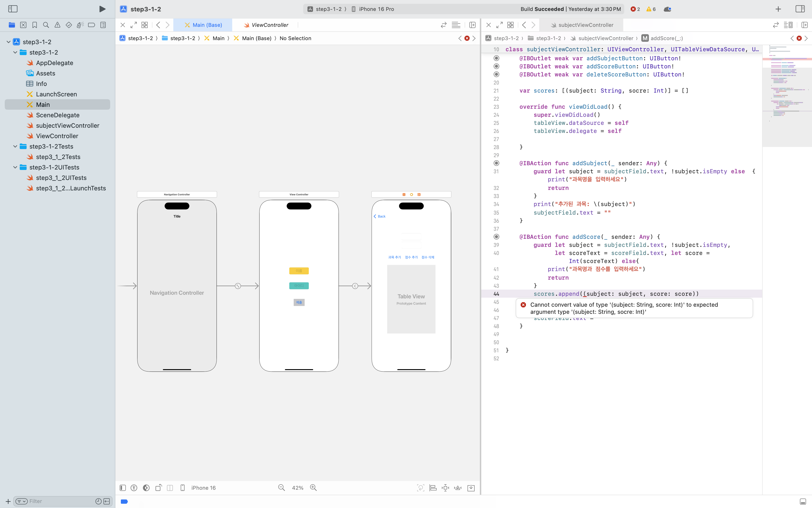Select AppDelegate in the navigator
Viewport: 812px width, 508px height.
(x=54, y=63)
